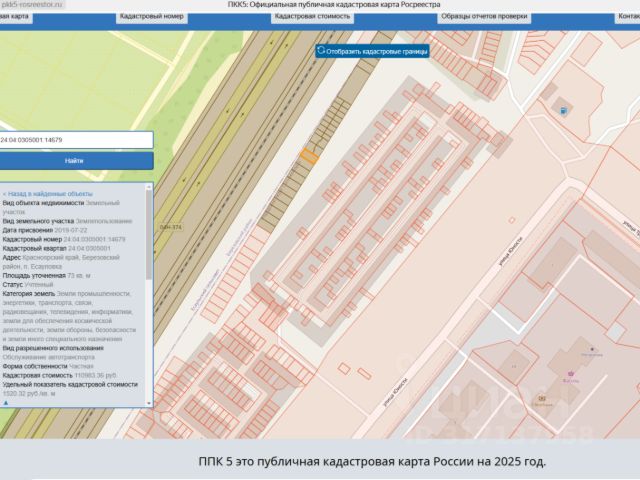Click the Кадастровая стоимость value 110983.36 руб.

pos(96,376)
